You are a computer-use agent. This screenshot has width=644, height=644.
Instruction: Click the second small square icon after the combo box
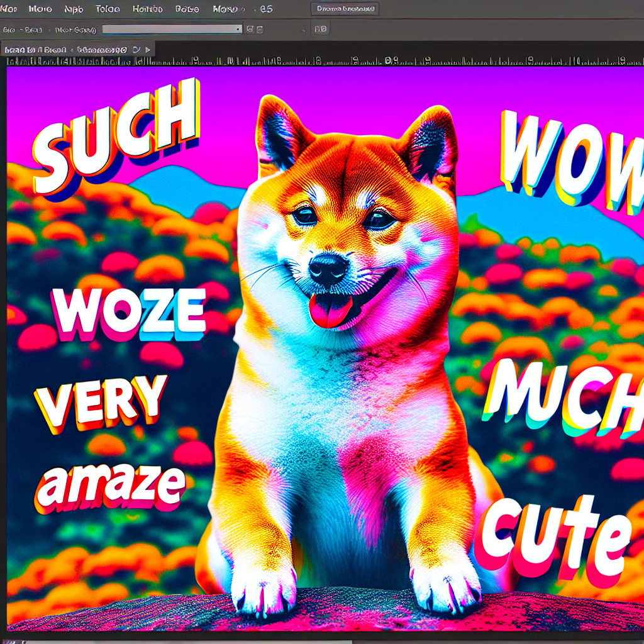[x=260, y=29]
